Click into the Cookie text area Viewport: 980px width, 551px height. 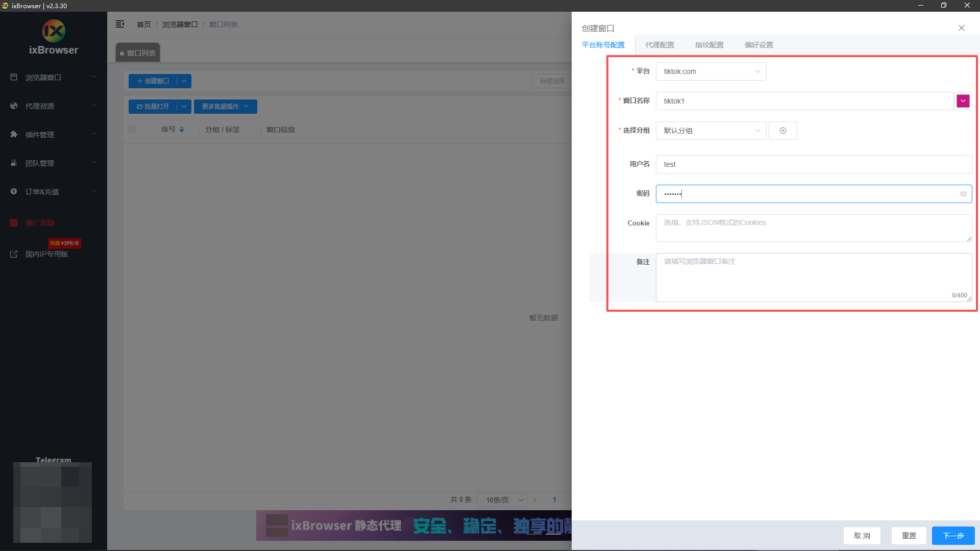(x=814, y=228)
